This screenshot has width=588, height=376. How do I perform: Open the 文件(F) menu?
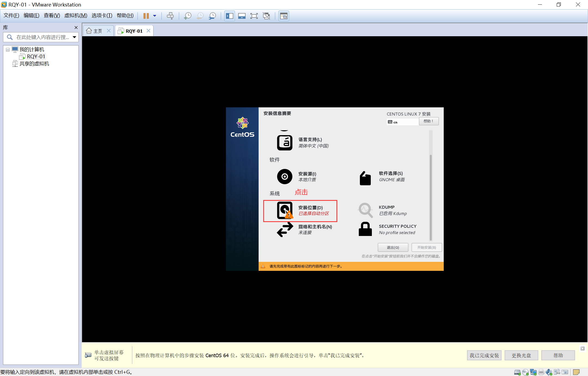(11, 16)
